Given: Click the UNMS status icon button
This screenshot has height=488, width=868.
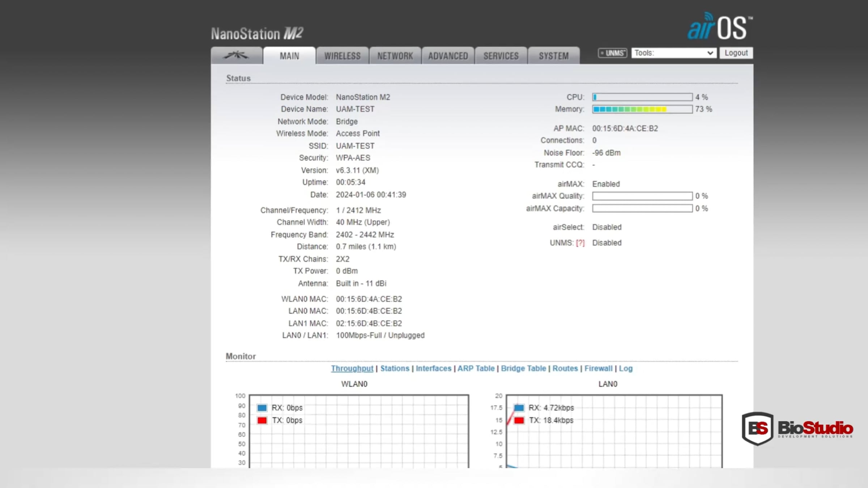Looking at the screenshot, I should [612, 53].
